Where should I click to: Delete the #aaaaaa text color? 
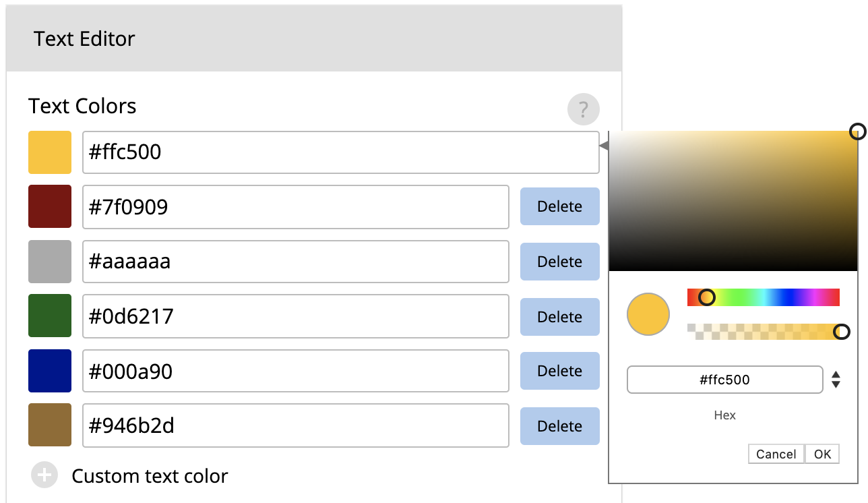[560, 262]
